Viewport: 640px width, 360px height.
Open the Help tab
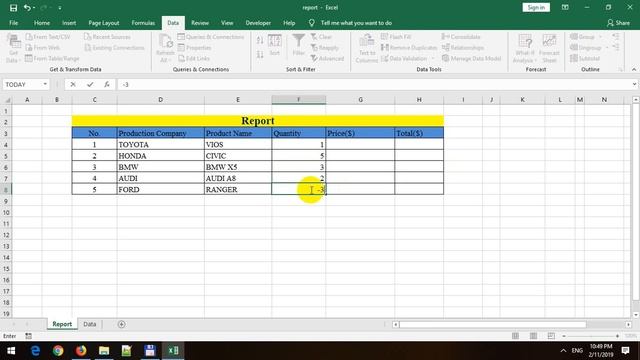(289, 23)
